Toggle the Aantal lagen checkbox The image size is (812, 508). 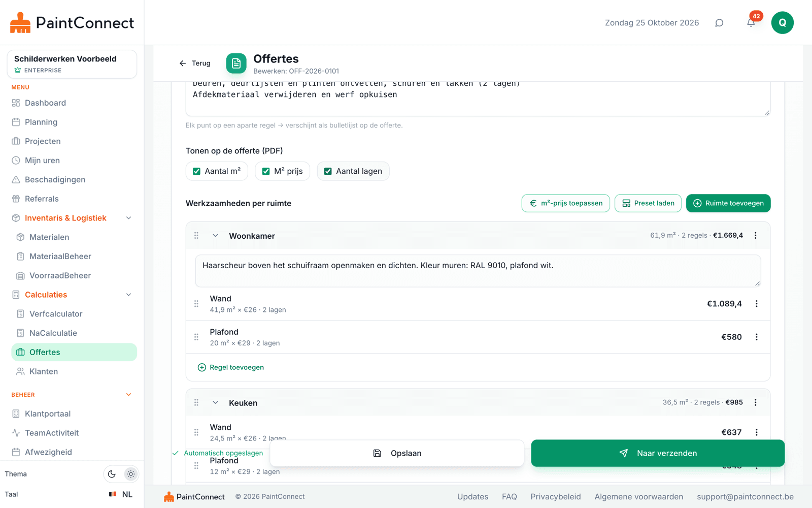[x=328, y=172]
